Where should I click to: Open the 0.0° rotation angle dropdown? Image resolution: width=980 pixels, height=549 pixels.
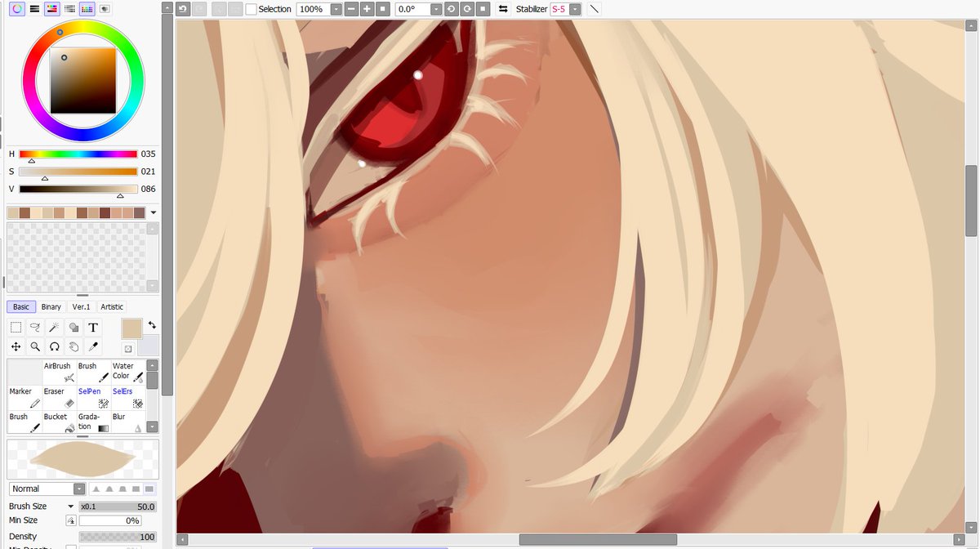[435, 9]
